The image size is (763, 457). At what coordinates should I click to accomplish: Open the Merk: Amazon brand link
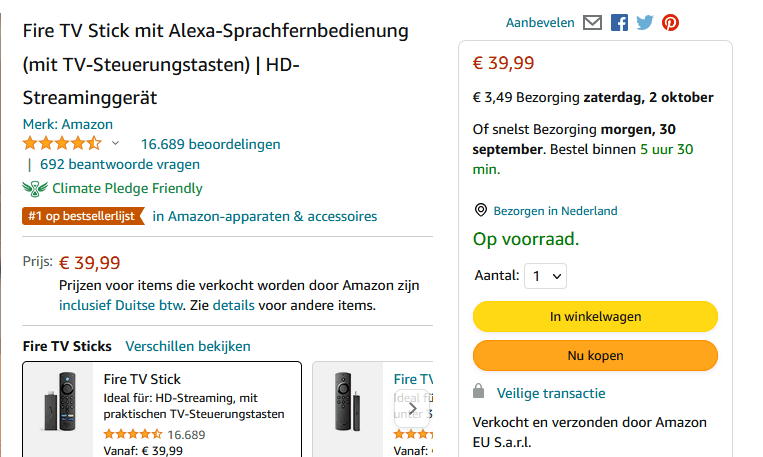[x=68, y=124]
